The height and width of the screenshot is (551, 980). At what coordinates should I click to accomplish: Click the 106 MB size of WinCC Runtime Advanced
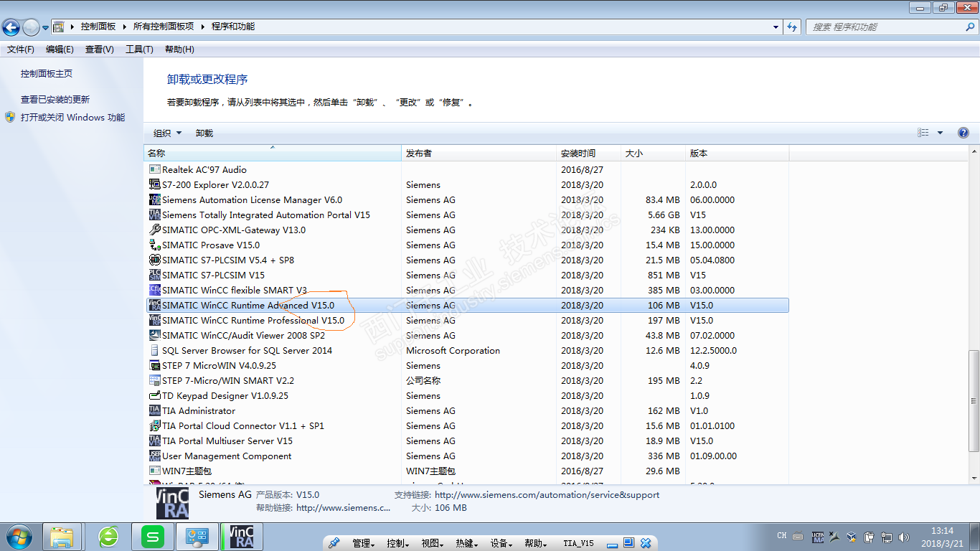664,306
